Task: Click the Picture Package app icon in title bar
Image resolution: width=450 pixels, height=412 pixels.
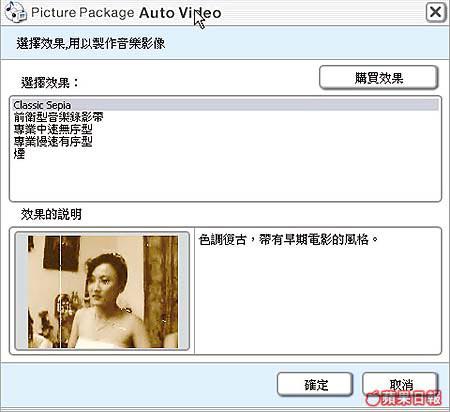Action: 15,12
